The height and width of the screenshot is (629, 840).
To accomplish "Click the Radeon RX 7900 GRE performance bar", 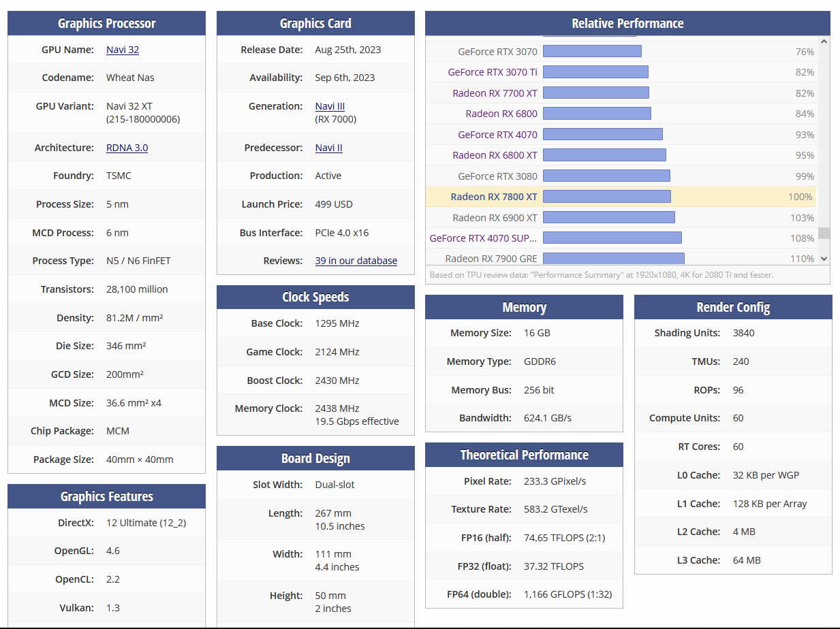I will point(614,259).
